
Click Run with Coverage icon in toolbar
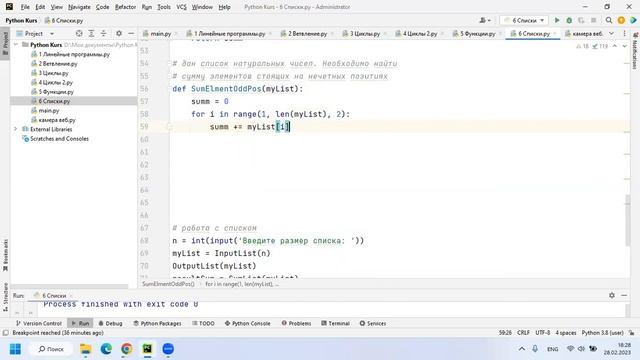[581, 20]
